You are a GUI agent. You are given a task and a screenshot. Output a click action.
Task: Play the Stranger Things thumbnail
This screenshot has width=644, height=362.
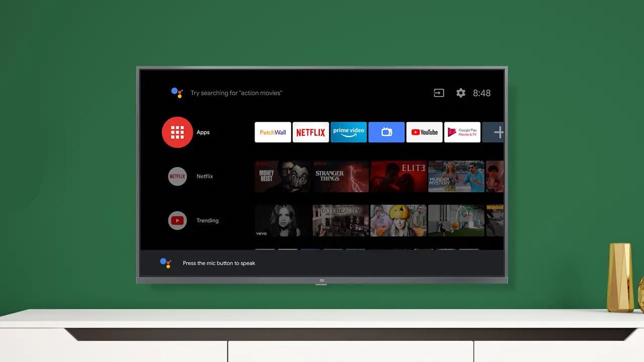point(341,176)
